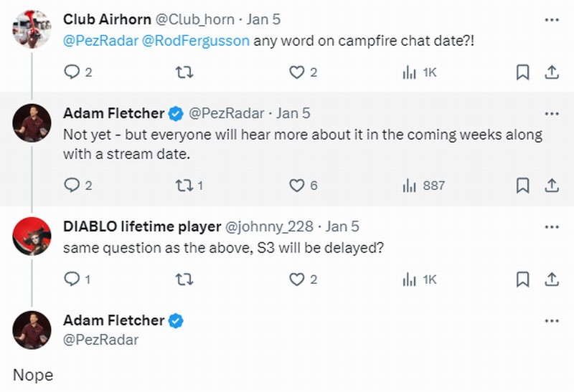
Task: Reply to Adam Fletcher's 'Not yet' tweet
Action: 72,186
